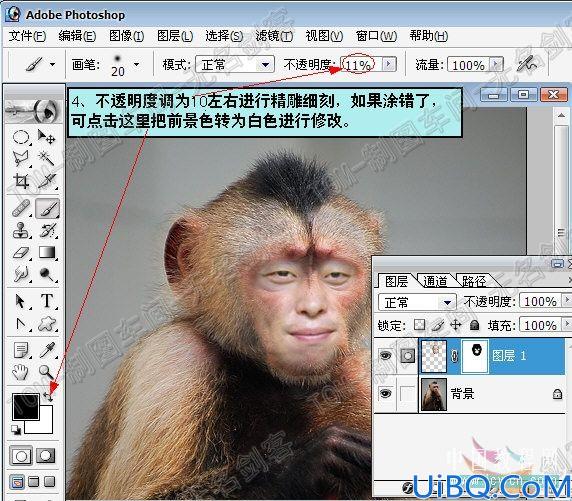Select the Smudge tool
Image resolution: width=572 pixels, height=501 pixels.
pos(21,274)
